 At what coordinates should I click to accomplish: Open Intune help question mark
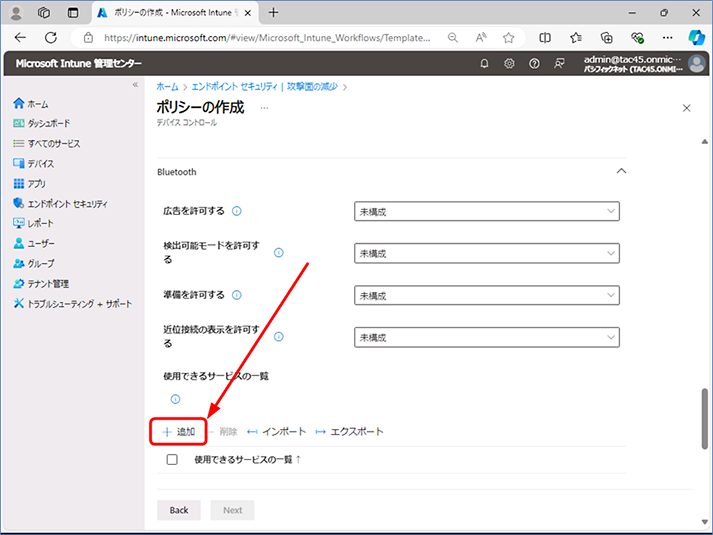pos(534,64)
